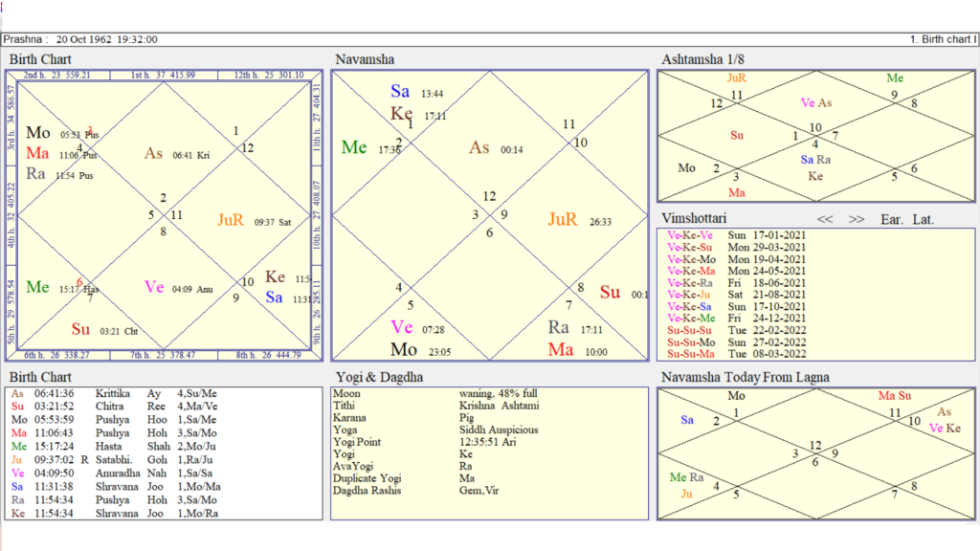Viewport: 980px width, 551px height.
Task: Click the Su 03:21:52 Chitra table row
Action: click(x=115, y=407)
